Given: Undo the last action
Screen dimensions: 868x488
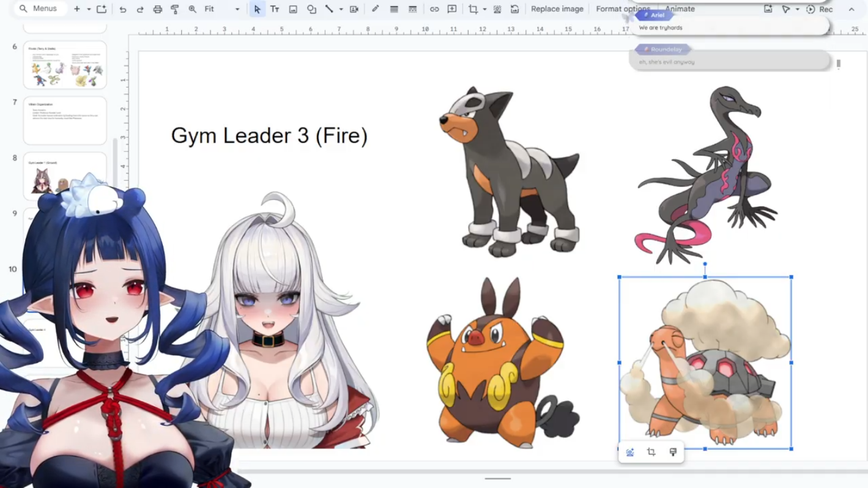Looking at the screenshot, I should 123,9.
